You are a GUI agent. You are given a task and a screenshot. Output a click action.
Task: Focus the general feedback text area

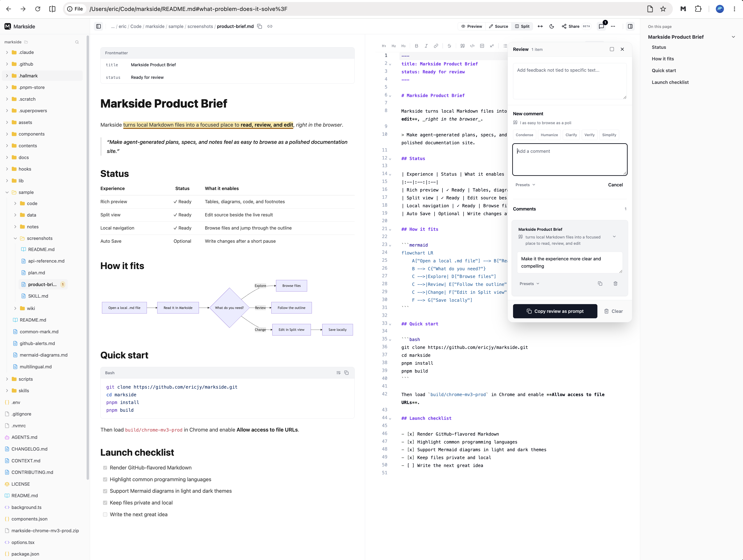570,81
